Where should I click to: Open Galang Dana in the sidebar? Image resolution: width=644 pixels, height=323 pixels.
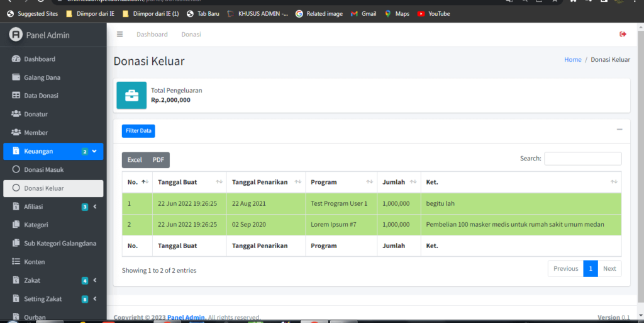coord(42,77)
